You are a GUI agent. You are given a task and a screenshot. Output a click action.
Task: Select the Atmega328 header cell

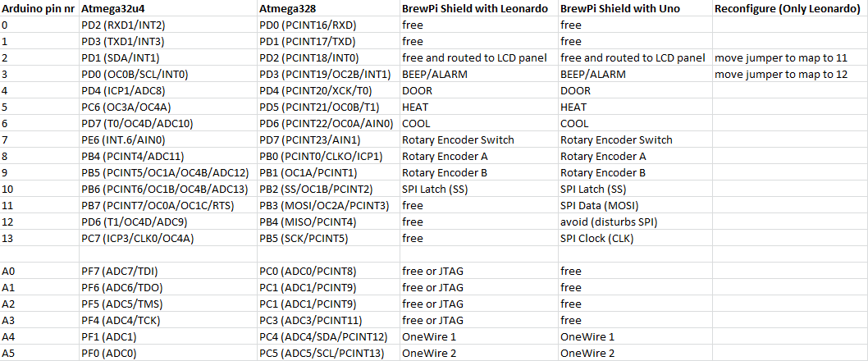[x=328, y=9]
